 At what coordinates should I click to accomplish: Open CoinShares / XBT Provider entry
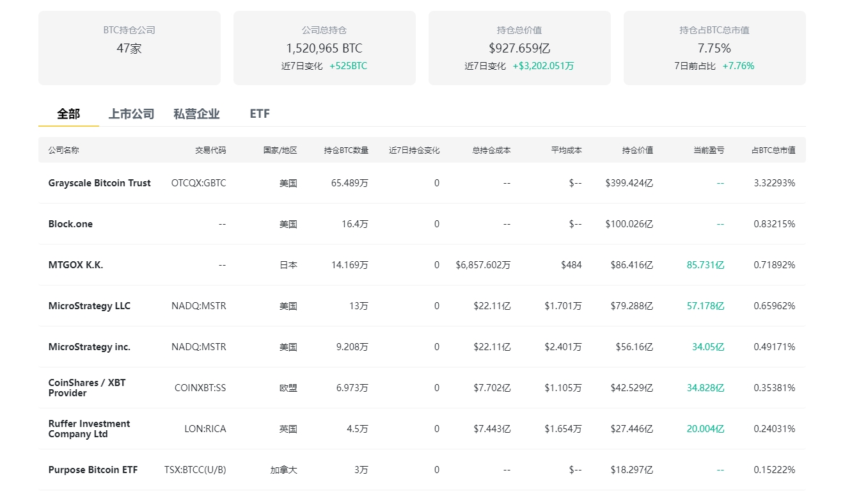coord(87,388)
